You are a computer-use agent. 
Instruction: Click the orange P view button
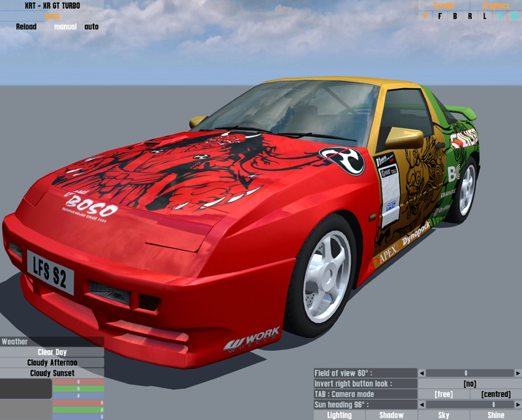click(425, 16)
